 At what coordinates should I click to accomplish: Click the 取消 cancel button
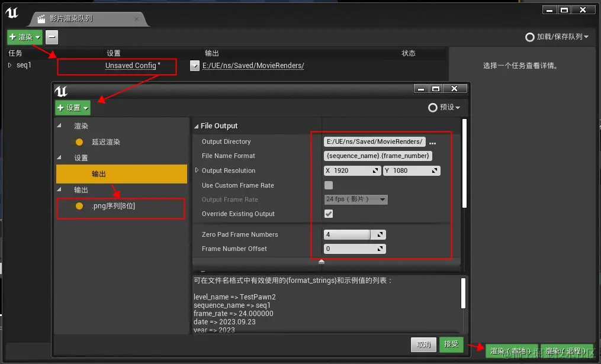(x=423, y=344)
